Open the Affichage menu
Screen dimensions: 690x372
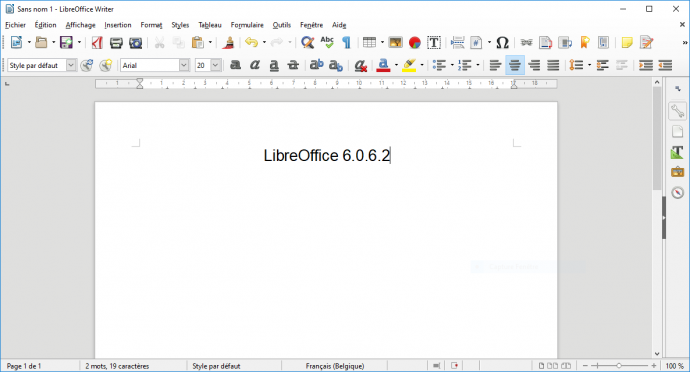(x=81, y=25)
